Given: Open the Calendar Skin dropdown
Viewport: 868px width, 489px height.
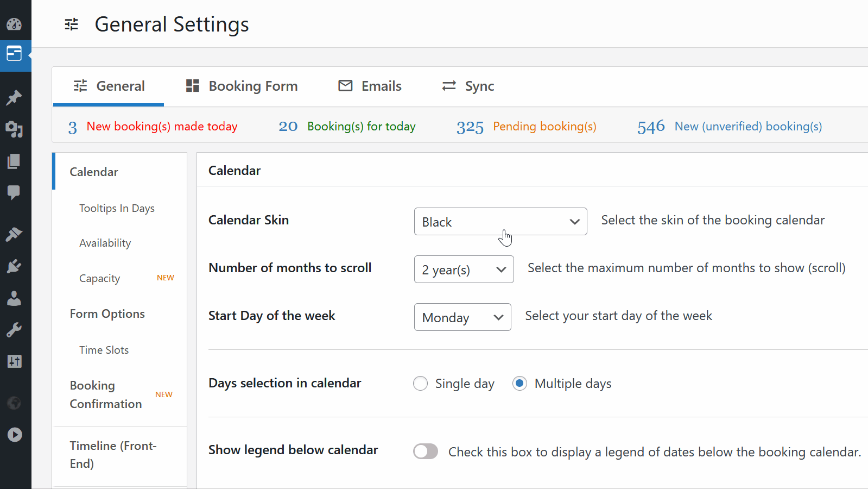Looking at the screenshot, I should coord(500,222).
